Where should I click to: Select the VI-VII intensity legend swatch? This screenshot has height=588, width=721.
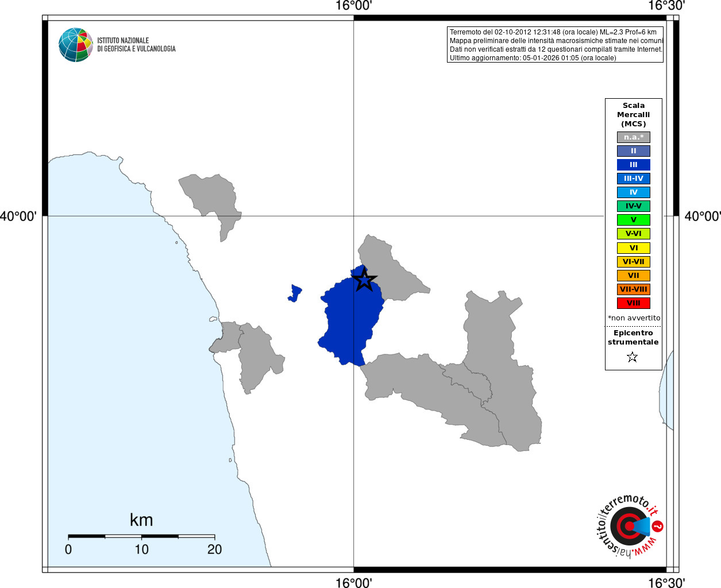(x=634, y=262)
